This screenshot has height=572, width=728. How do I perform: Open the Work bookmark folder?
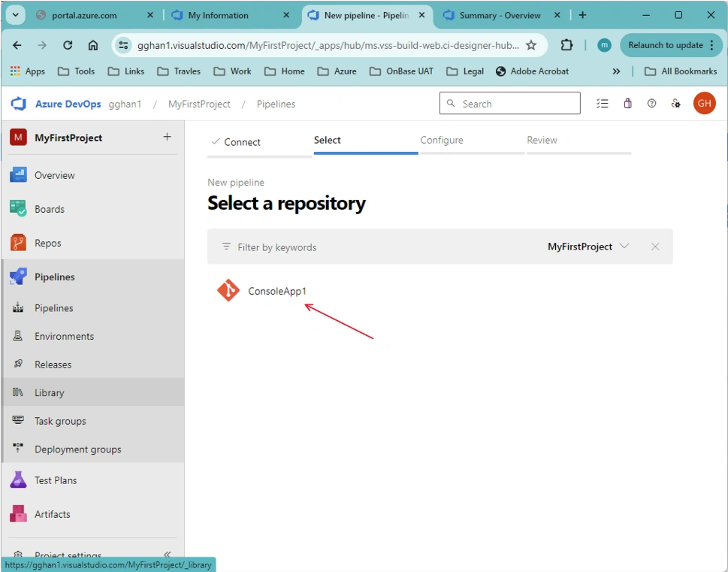tap(233, 71)
